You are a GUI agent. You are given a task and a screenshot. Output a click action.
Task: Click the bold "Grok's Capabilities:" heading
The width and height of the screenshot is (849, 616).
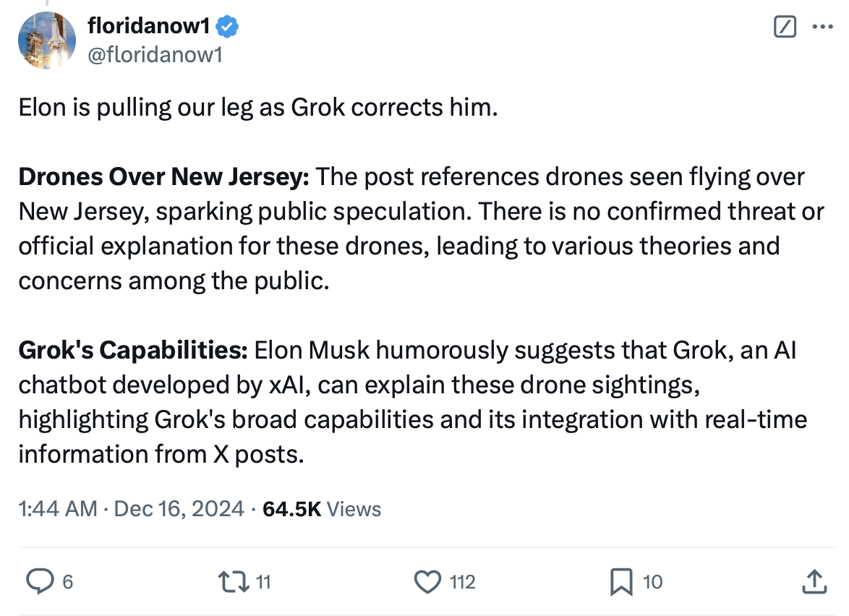point(133,350)
